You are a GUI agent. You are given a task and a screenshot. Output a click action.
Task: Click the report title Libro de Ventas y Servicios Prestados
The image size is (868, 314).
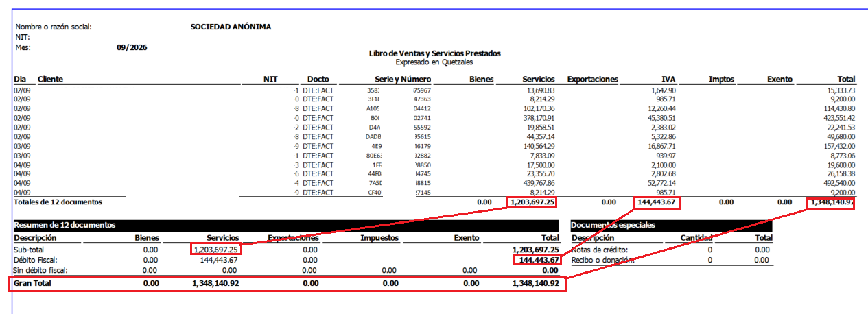[x=435, y=53]
